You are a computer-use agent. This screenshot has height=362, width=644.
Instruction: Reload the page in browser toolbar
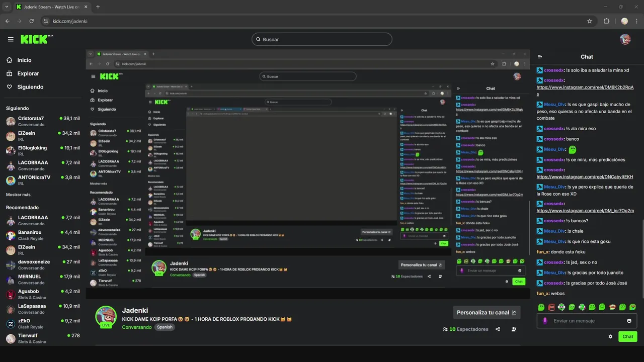point(32,21)
